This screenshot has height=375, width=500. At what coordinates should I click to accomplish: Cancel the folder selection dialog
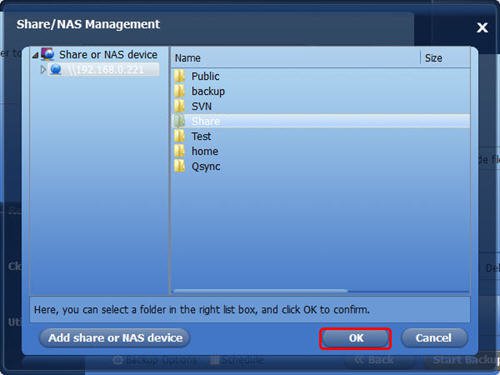pyautogui.click(x=434, y=338)
